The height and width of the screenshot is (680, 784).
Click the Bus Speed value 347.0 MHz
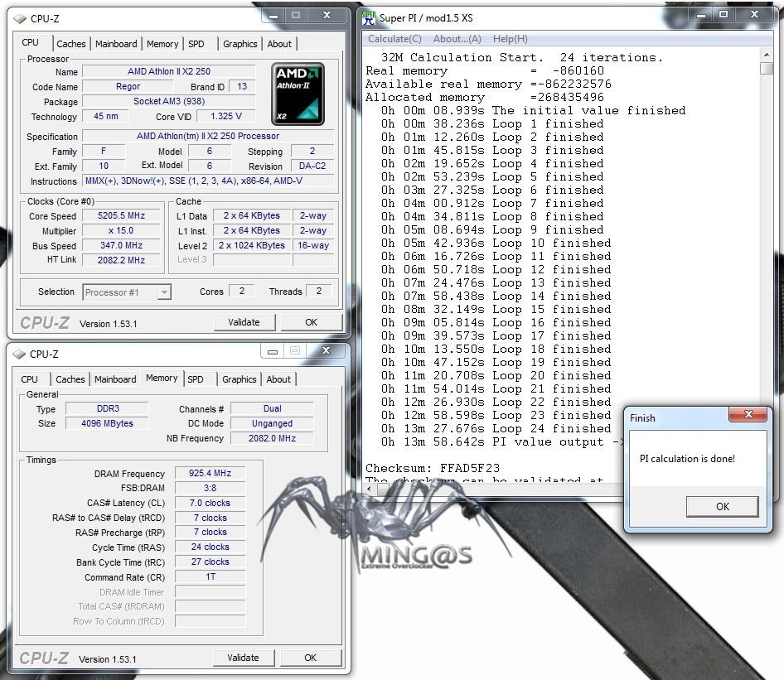coord(121,245)
